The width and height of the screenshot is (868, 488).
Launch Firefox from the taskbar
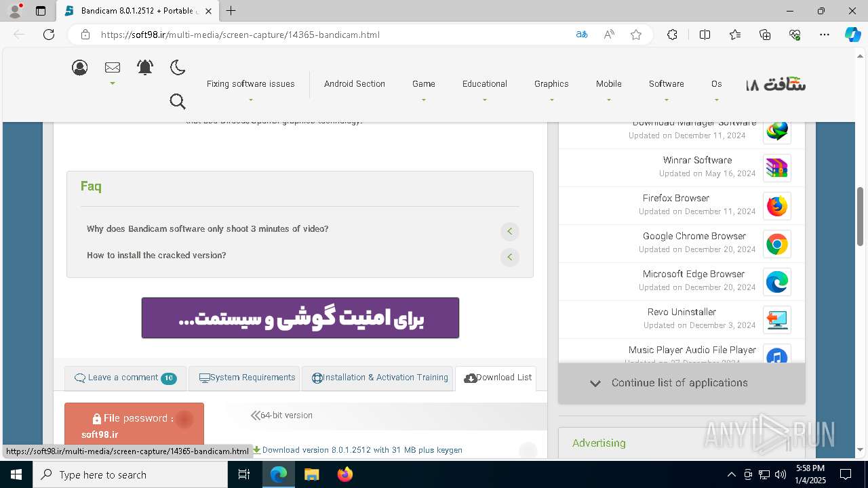click(x=344, y=474)
